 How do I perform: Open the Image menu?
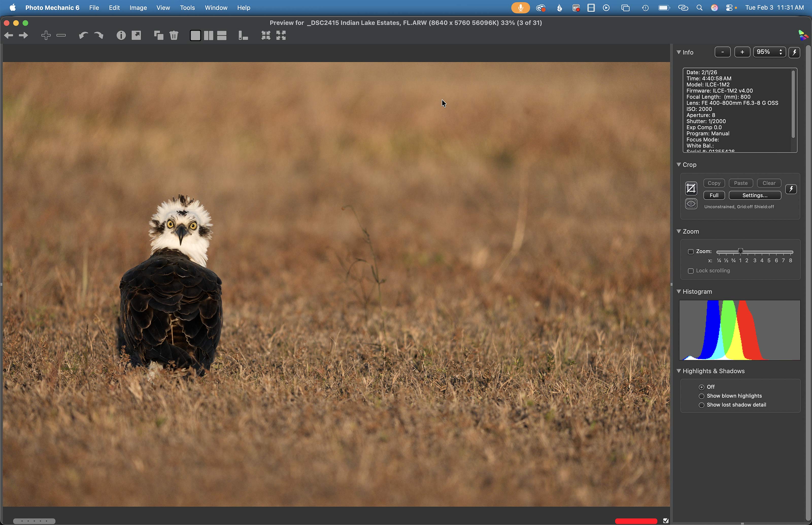pos(138,8)
